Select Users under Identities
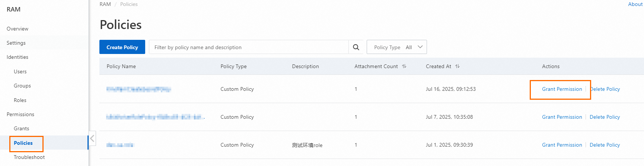 pos(20,71)
